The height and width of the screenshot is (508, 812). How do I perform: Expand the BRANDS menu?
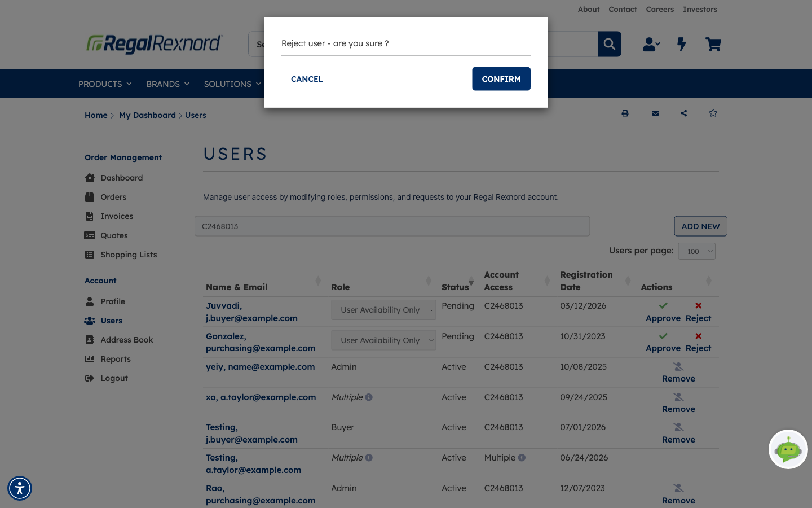coord(167,84)
